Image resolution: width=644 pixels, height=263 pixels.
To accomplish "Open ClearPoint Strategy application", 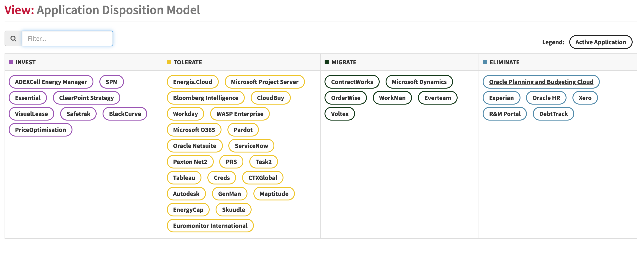I will (86, 98).
